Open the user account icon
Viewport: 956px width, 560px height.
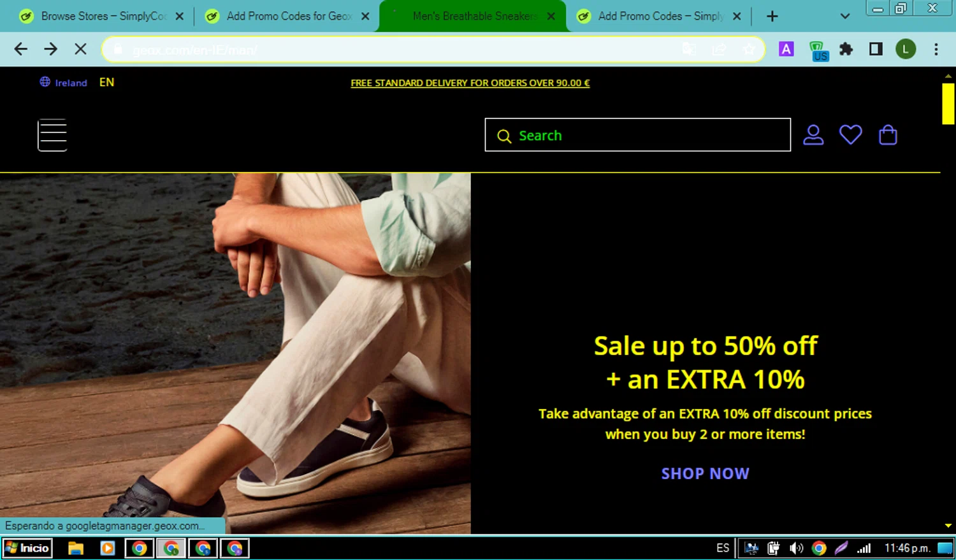coord(813,135)
